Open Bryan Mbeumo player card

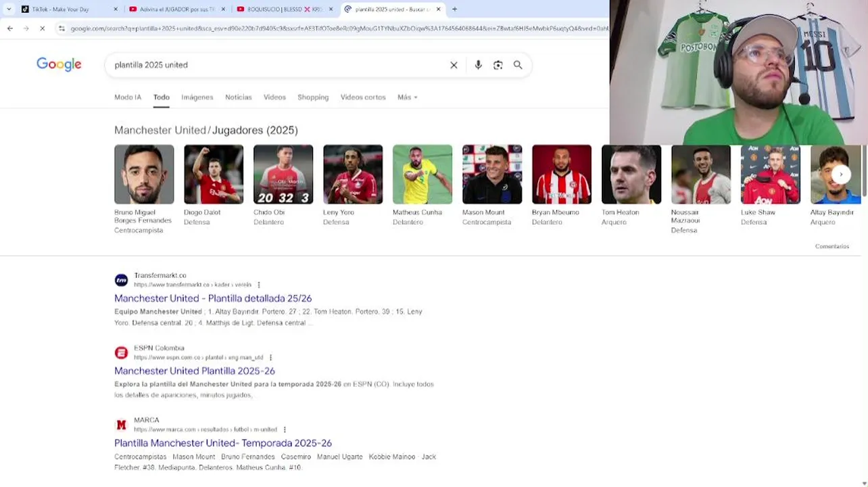562,185
